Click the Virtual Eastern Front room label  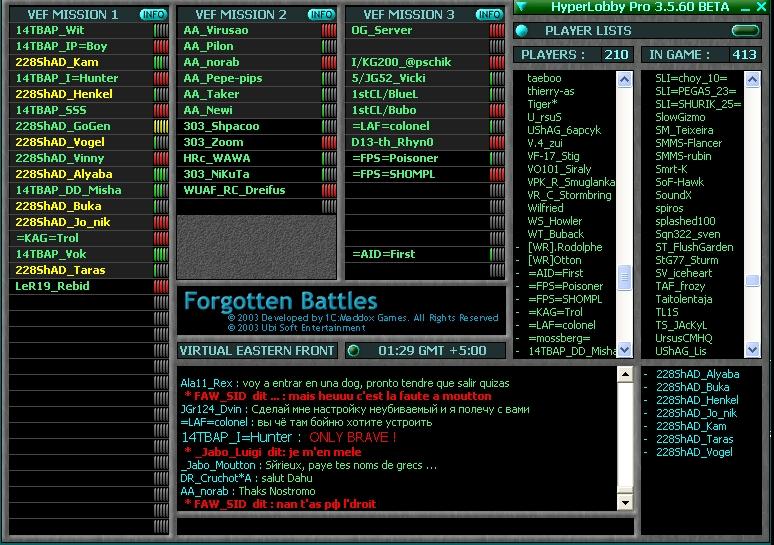point(257,351)
